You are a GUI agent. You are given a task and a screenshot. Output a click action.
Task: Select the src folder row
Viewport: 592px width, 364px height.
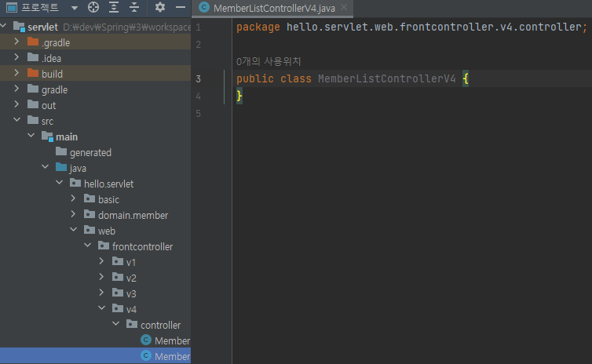[95, 121]
